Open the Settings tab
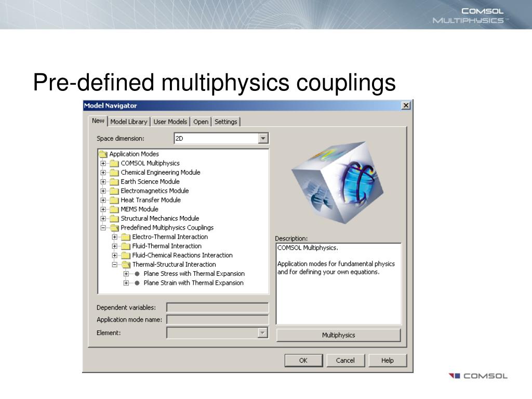The width and height of the screenshot is (532, 399). [225, 122]
